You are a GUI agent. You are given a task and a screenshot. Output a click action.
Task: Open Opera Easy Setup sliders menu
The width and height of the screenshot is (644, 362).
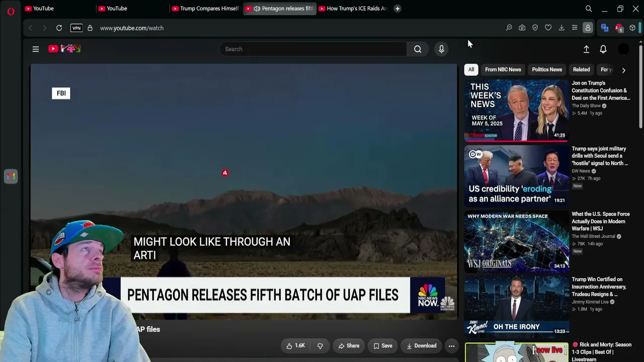(575, 28)
